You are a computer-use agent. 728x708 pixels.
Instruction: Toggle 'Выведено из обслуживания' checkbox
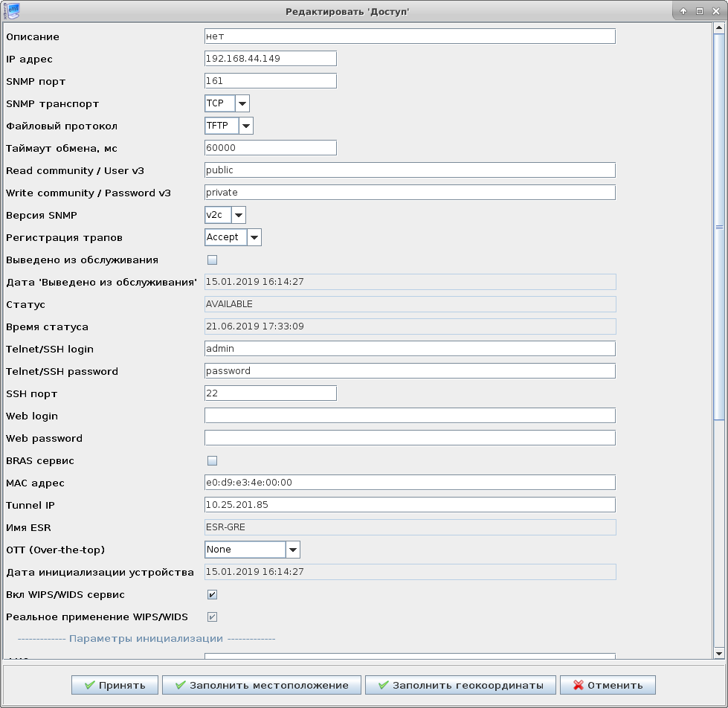212,260
